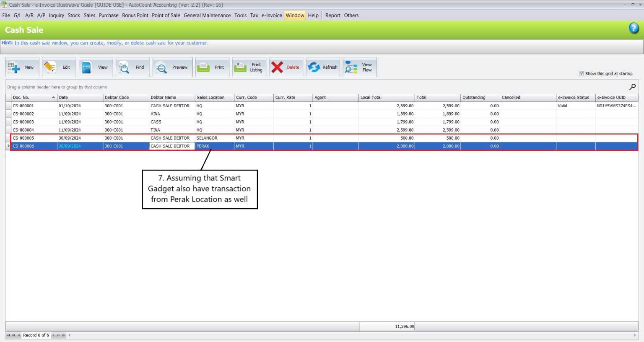Open the Inquiry menu
Viewport: 644px width, 342px height.
pyautogui.click(x=57, y=15)
